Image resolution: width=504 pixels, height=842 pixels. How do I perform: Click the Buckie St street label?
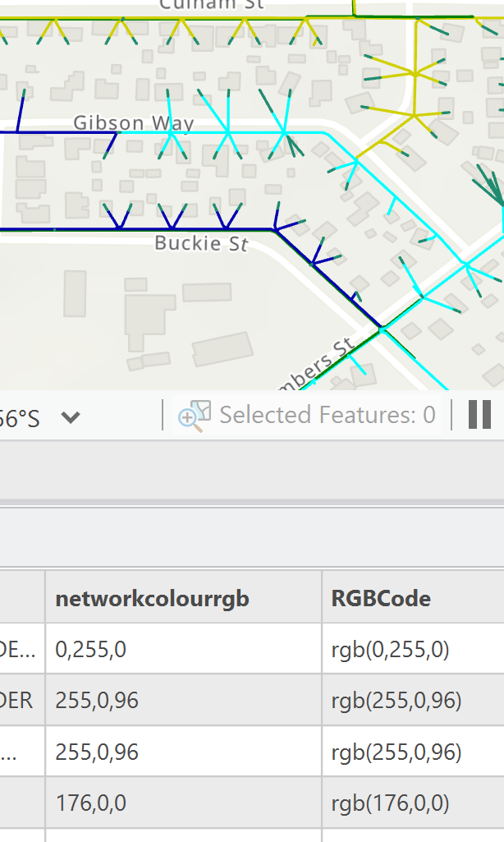[x=201, y=243]
